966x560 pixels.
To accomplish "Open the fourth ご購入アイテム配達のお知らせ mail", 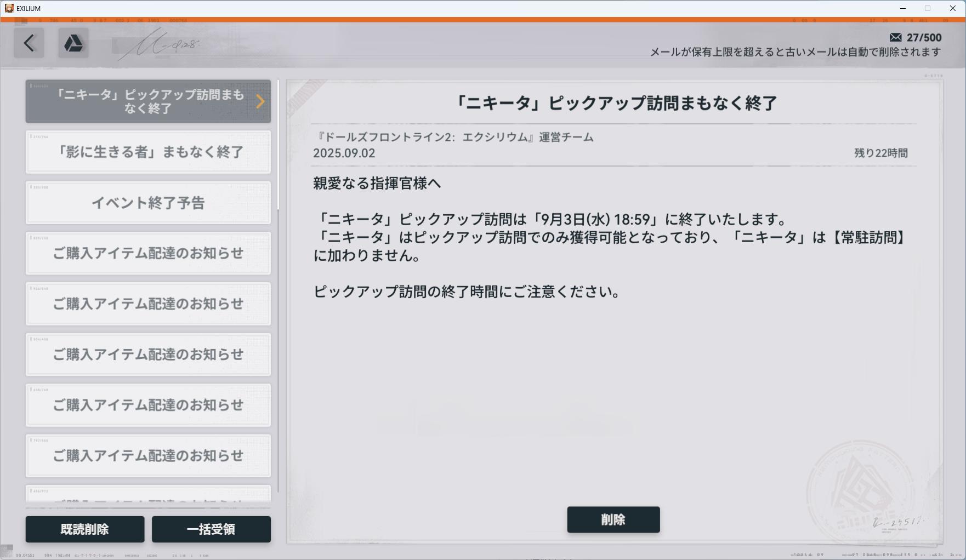I will (x=148, y=405).
